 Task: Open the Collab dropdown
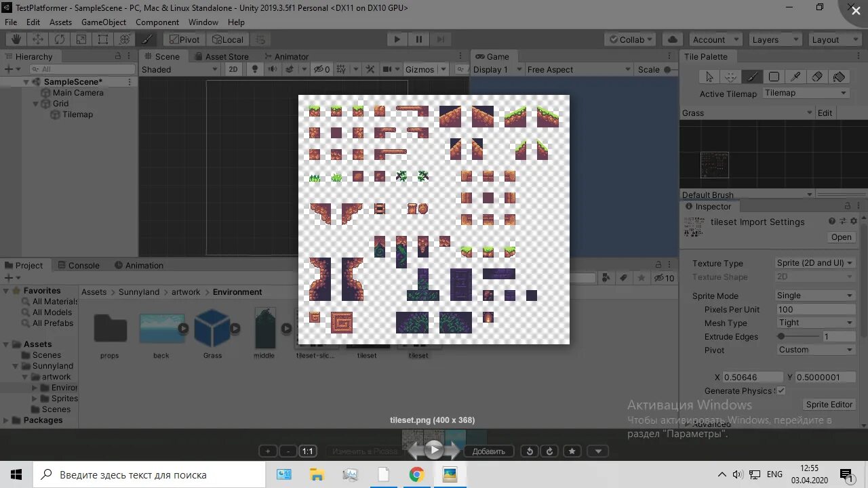coord(631,39)
